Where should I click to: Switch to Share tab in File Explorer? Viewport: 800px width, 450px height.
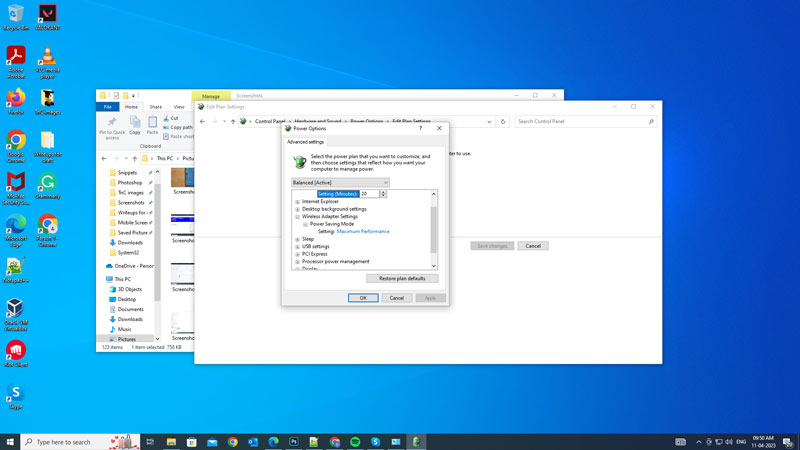[x=156, y=107]
